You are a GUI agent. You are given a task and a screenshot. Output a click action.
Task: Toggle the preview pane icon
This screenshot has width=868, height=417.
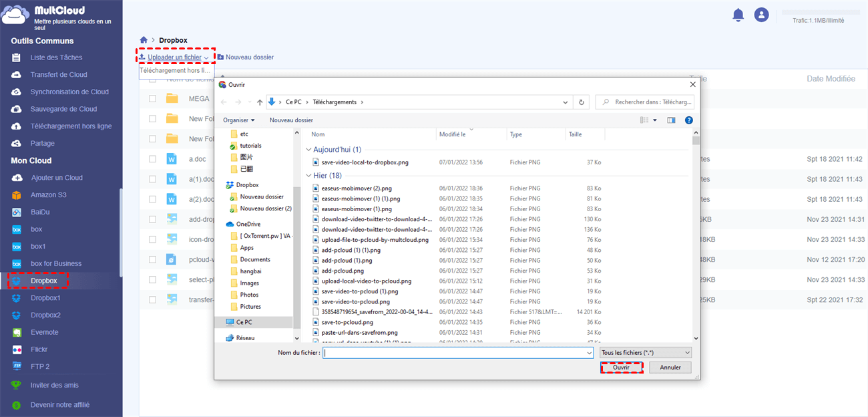point(671,120)
